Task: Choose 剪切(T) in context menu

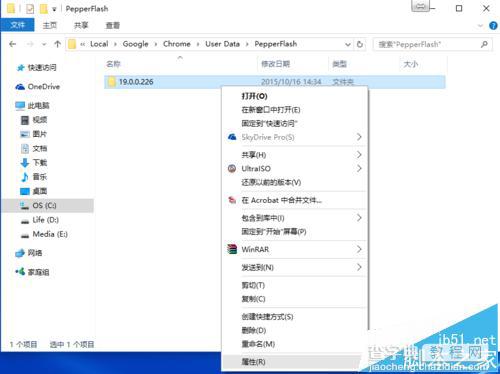Action: (x=295, y=285)
